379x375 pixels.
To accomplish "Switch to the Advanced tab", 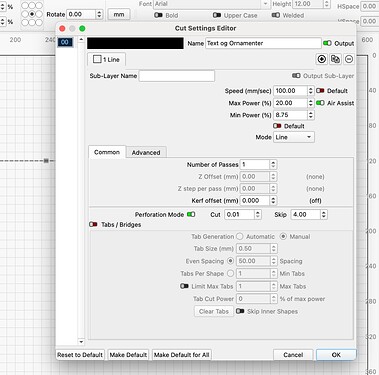I will (146, 152).
